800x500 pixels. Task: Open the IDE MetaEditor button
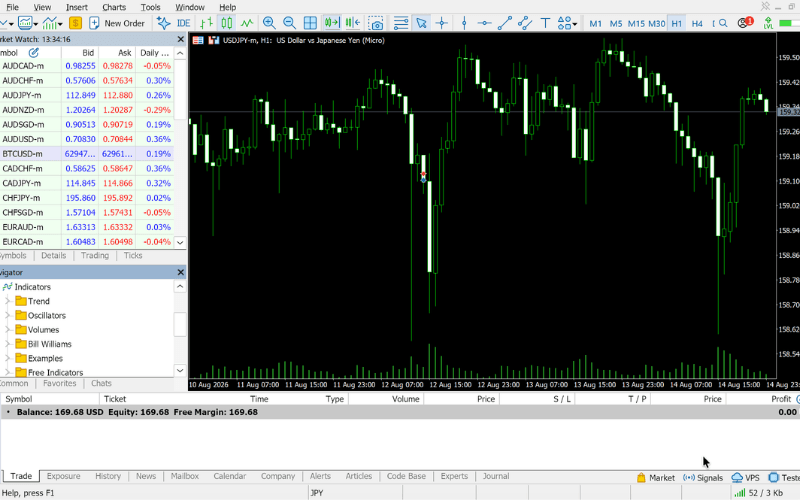point(184,23)
